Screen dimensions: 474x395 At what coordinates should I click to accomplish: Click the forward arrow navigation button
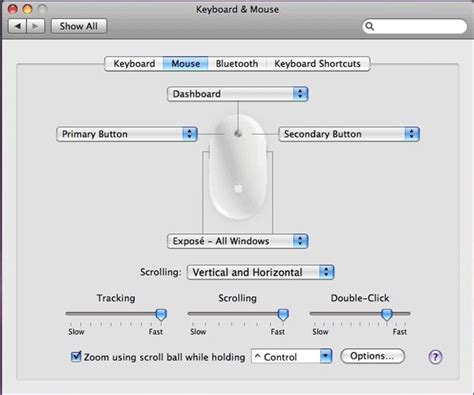click(35, 26)
